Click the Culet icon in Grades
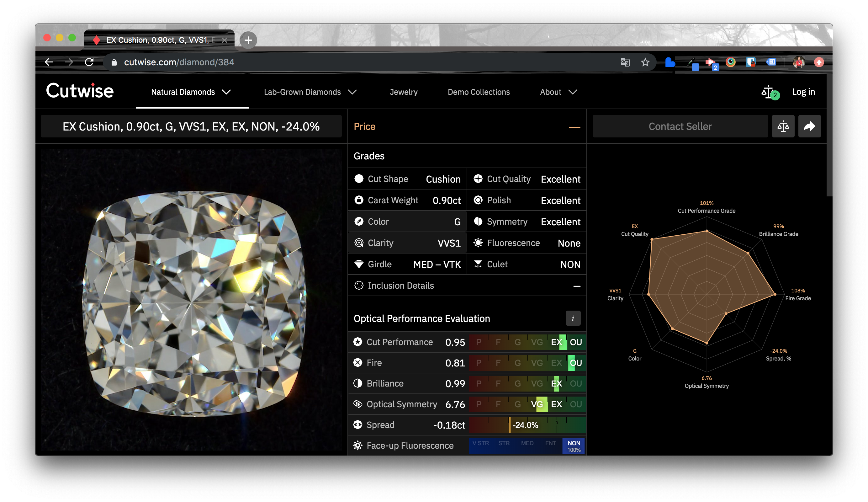Viewport: 868px width, 502px height. [x=478, y=264]
